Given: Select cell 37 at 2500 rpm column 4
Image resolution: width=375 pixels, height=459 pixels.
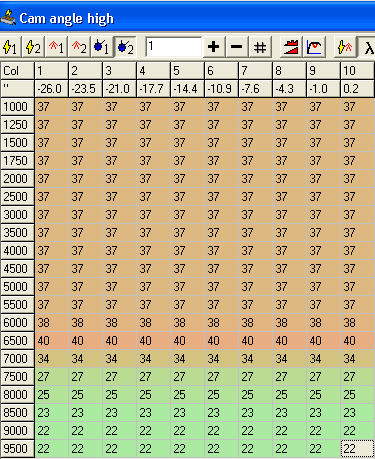Looking at the screenshot, I should click(154, 197).
